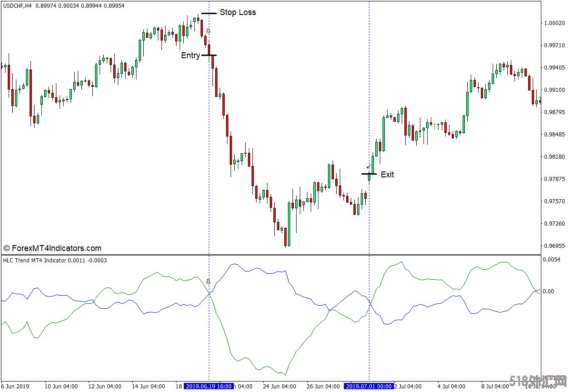Viewport: 570px width, 392px height.
Task: Select the horizontal Stop Loss line marker
Action: tap(209, 14)
